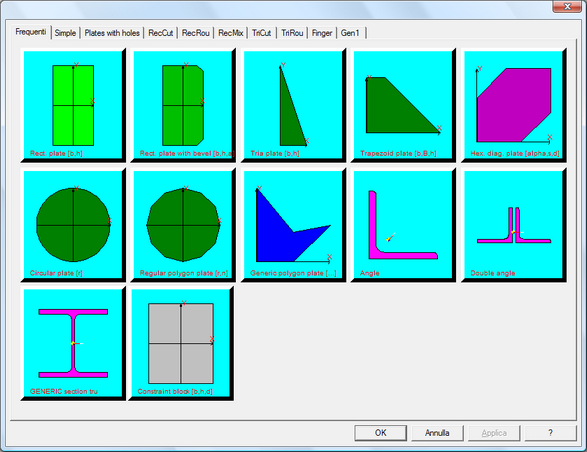Choose the Rect. plate with bevel shape
This screenshot has width=587, height=452.
183,105
